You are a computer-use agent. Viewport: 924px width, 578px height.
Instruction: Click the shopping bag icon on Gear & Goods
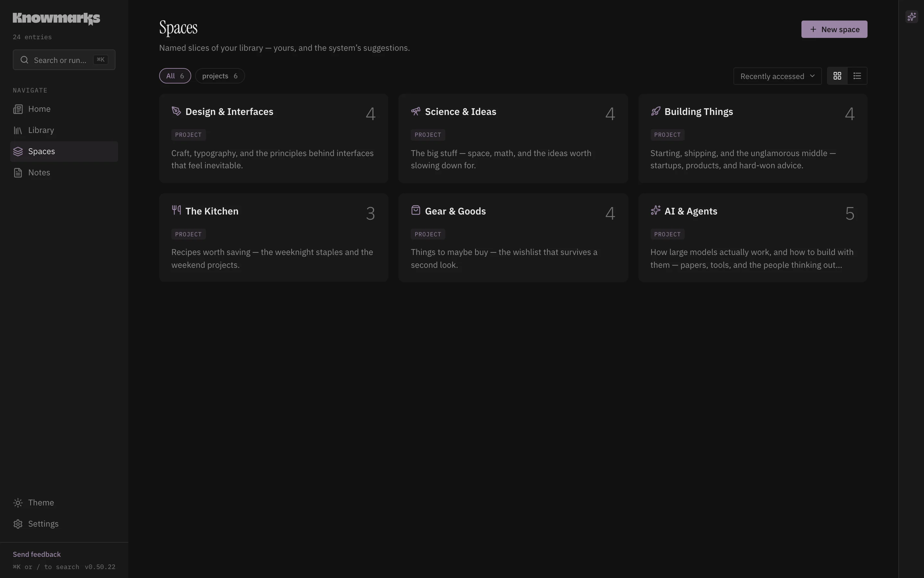pyautogui.click(x=415, y=210)
